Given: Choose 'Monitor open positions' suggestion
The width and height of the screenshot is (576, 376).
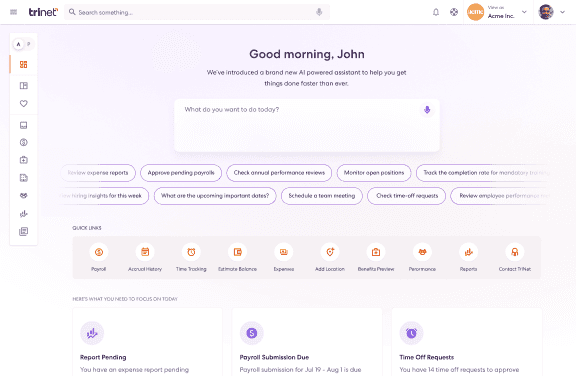Looking at the screenshot, I should pyautogui.click(x=374, y=173).
